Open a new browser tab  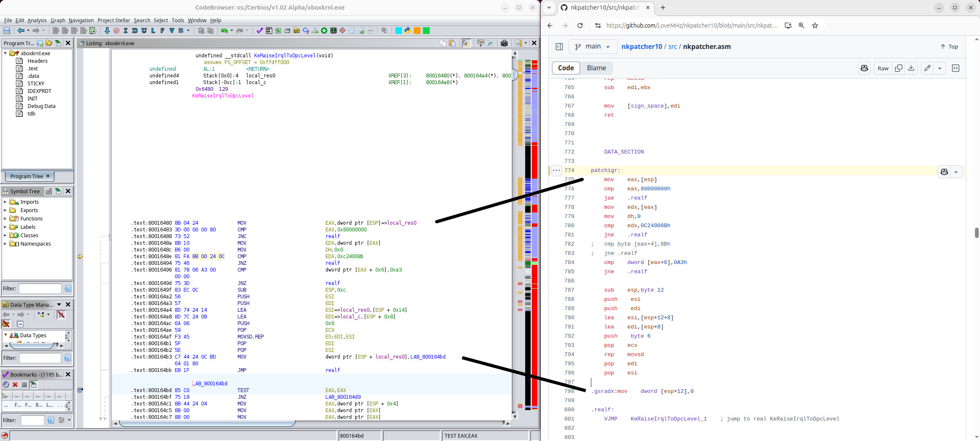(663, 8)
